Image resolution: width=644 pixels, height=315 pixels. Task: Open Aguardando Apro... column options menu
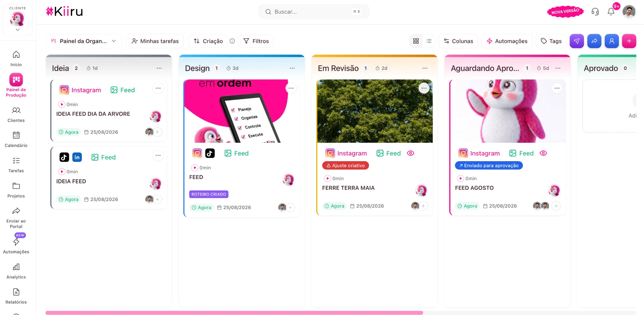(x=558, y=68)
